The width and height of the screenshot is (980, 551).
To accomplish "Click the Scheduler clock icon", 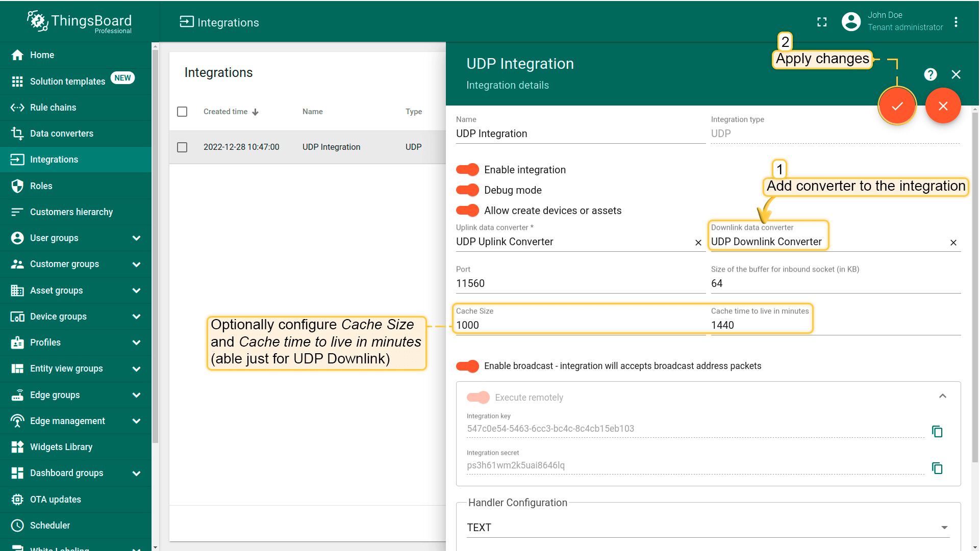I will click(x=17, y=526).
